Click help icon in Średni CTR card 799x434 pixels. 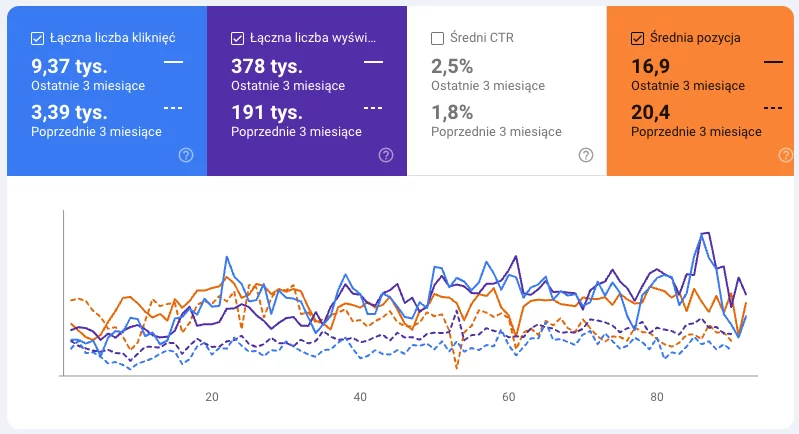point(586,155)
